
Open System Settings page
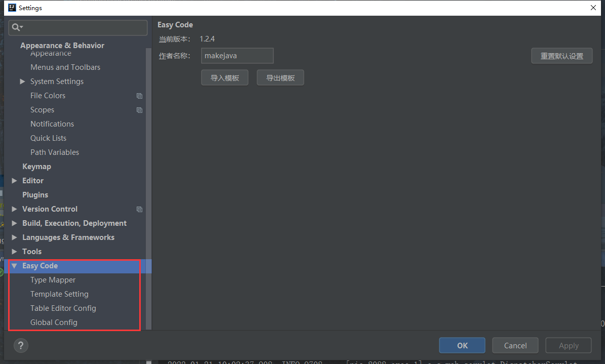[x=57, y=82]
